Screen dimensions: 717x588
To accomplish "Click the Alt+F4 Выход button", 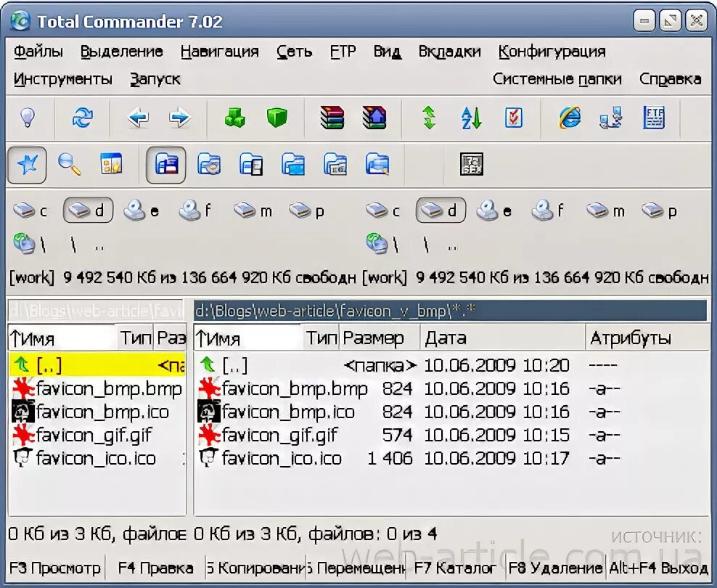I will pos(658,568).
